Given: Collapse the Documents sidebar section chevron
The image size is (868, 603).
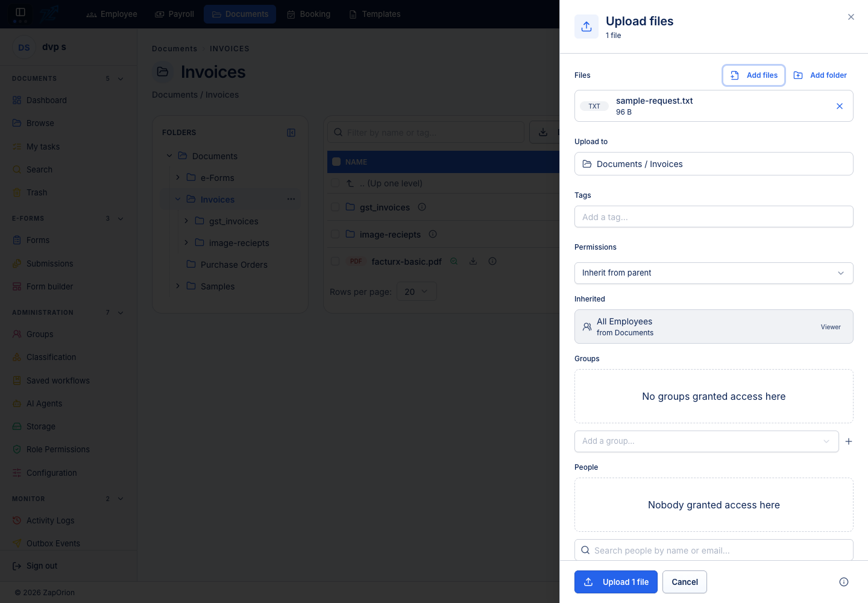Looking at the screenshot, I should coord(121,78).
